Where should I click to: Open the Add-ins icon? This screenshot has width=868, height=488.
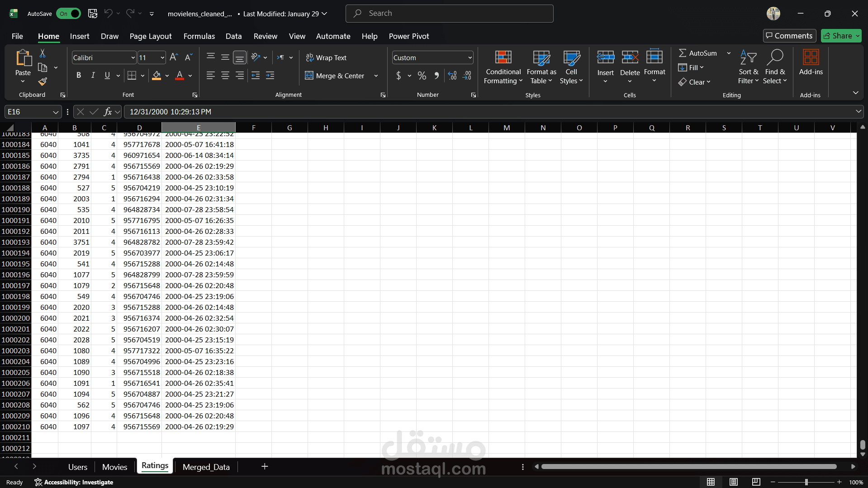coord(811,62)
